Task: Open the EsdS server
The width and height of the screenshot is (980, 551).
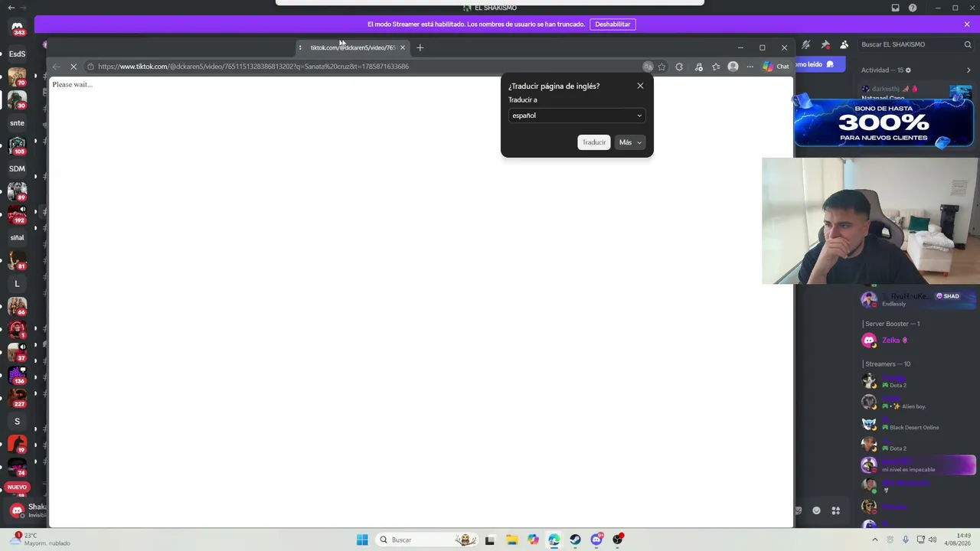Action: point(17,54)
